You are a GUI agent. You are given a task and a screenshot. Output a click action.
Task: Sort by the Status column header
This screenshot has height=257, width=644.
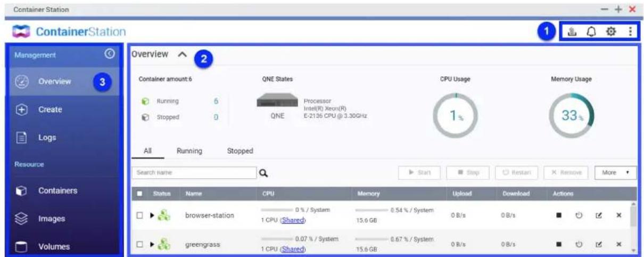pos(162,194)
